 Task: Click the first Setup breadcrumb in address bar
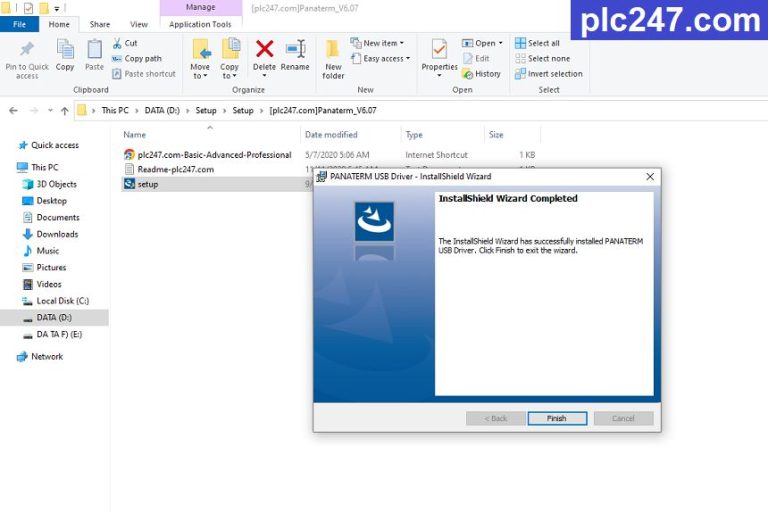206,110
